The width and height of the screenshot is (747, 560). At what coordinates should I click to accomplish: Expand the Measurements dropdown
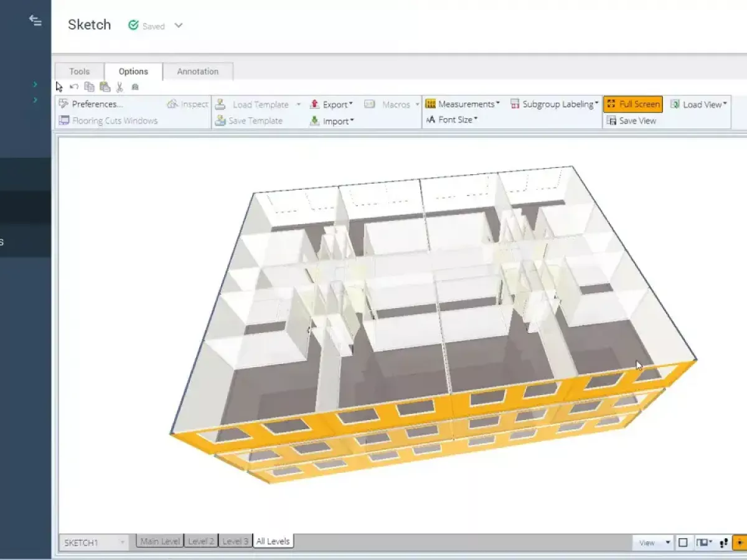463,105
